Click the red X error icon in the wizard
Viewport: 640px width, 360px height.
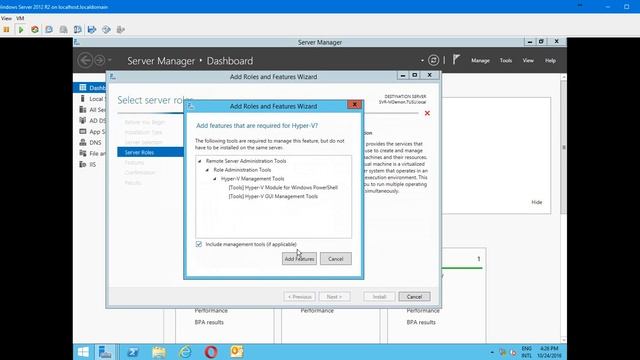pyautogui.click(x=427, y=113)
